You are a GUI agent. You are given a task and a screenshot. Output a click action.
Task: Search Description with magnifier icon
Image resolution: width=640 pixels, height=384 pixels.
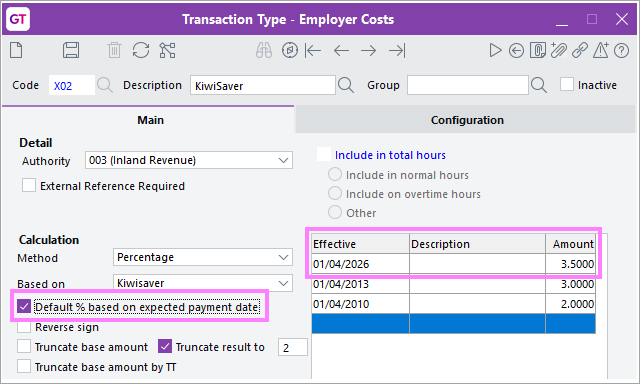[346, 85]
